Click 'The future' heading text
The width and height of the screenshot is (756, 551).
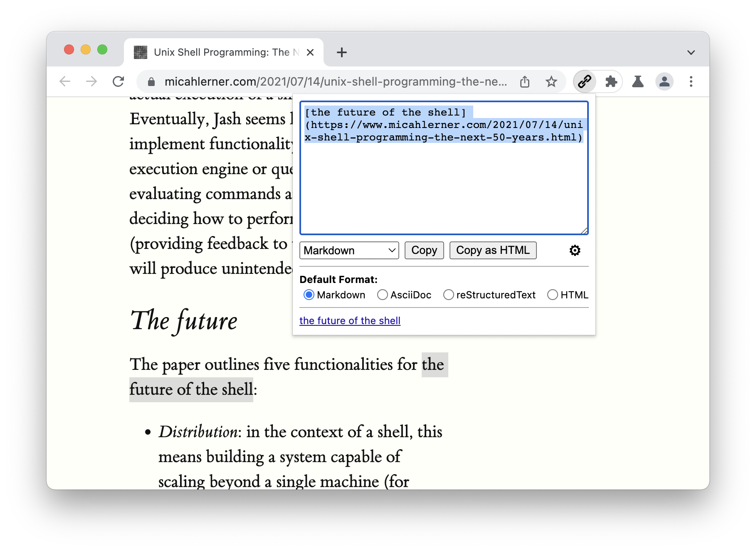[184, 320]
